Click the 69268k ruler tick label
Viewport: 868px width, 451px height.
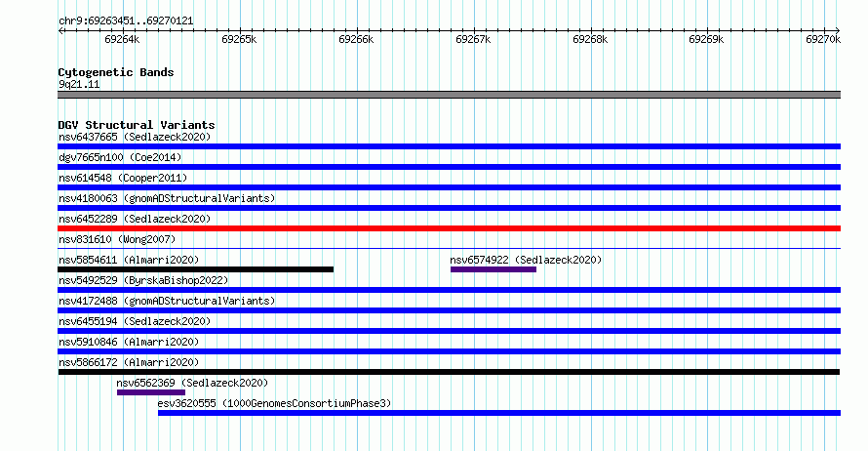pos(590,39)
